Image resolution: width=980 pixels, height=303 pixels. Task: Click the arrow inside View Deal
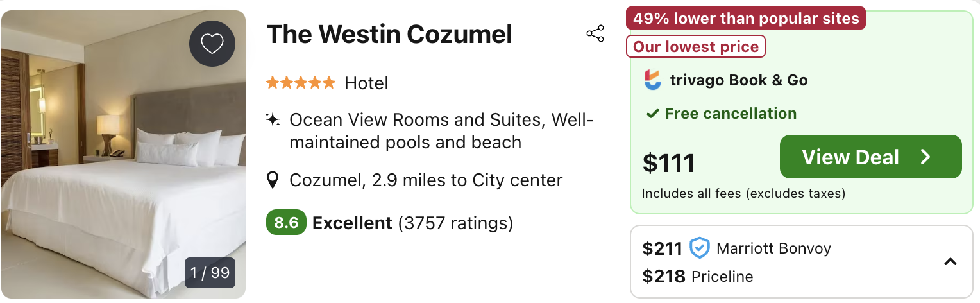(x=925, y=157)
